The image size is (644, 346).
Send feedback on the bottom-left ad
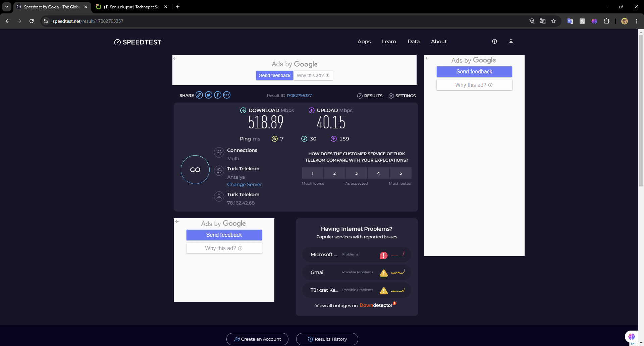pyautogui.click(x=224, y=235)
